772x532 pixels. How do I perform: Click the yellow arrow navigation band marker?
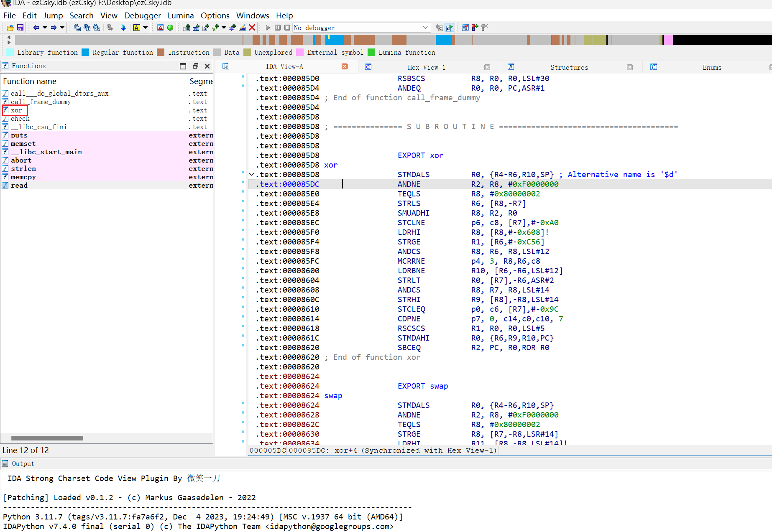(x=328, y=38)
